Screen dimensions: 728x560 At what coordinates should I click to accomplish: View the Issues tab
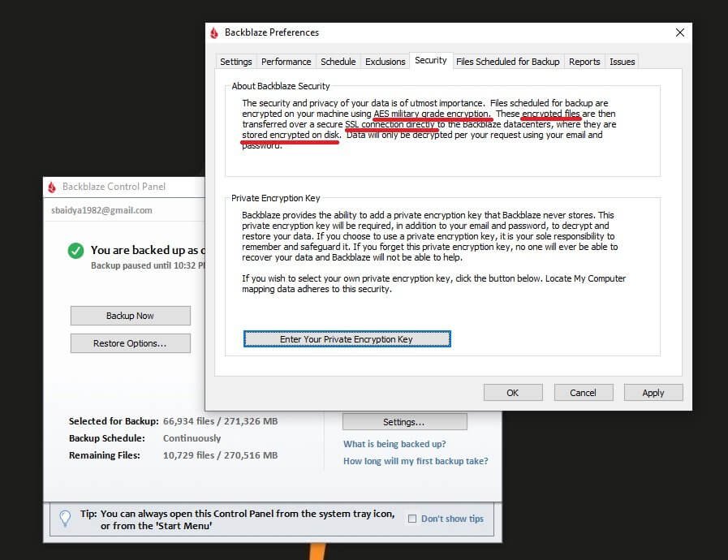pyautogui.click(x=622, y=62)
